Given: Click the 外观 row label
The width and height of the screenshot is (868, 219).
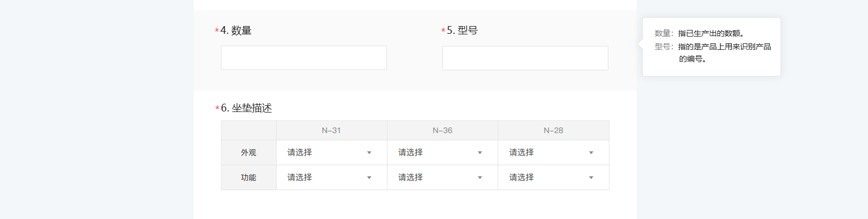Looking at the screenshot, I should point(249,152).
